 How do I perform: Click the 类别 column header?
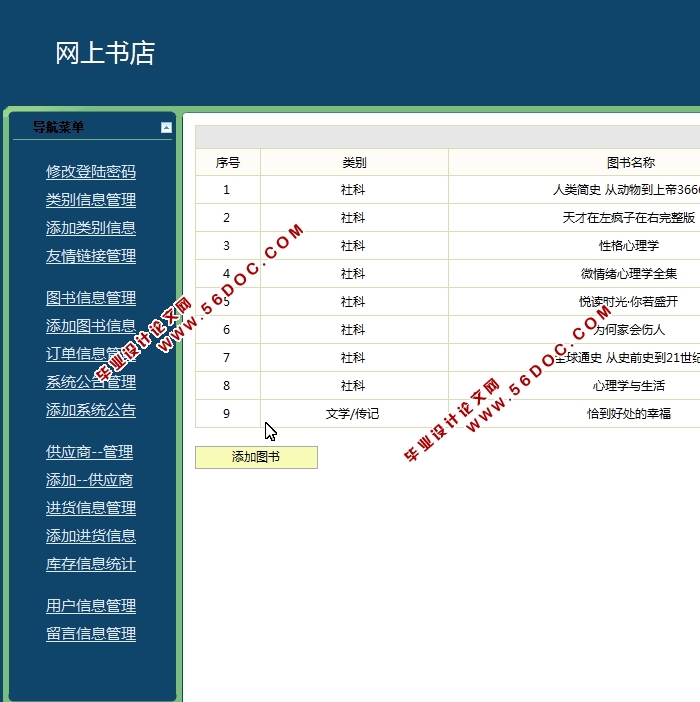(x=354, y=163)
